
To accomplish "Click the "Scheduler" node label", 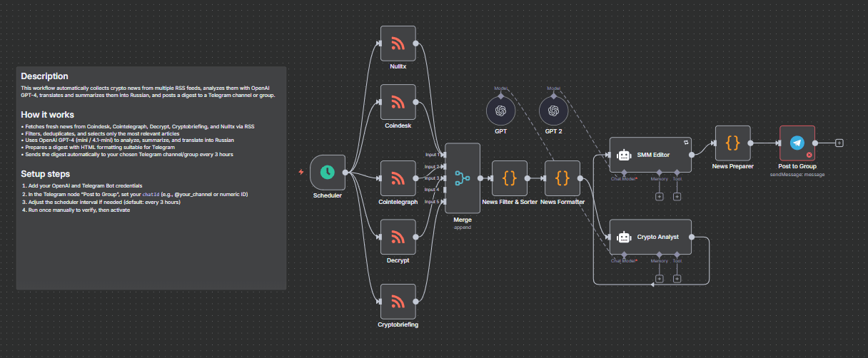I will 328,195.
